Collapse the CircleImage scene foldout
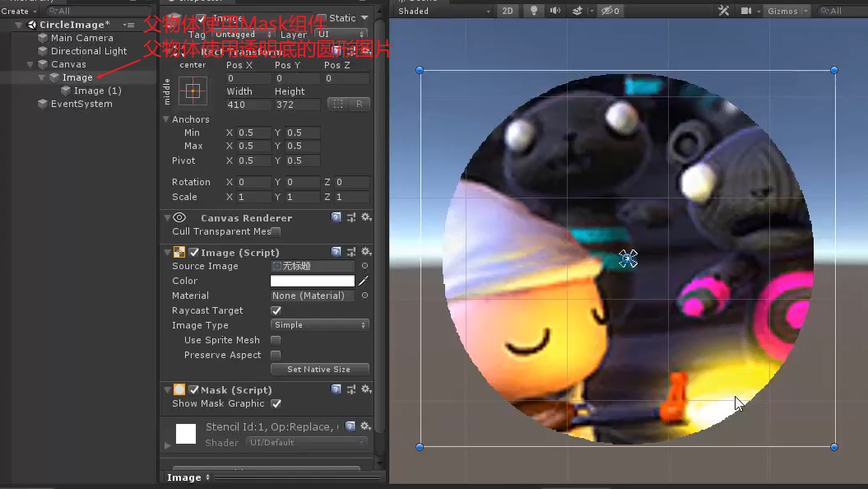Image resolution: width=868 pixels, height=489 pixels. click(18, 25)
